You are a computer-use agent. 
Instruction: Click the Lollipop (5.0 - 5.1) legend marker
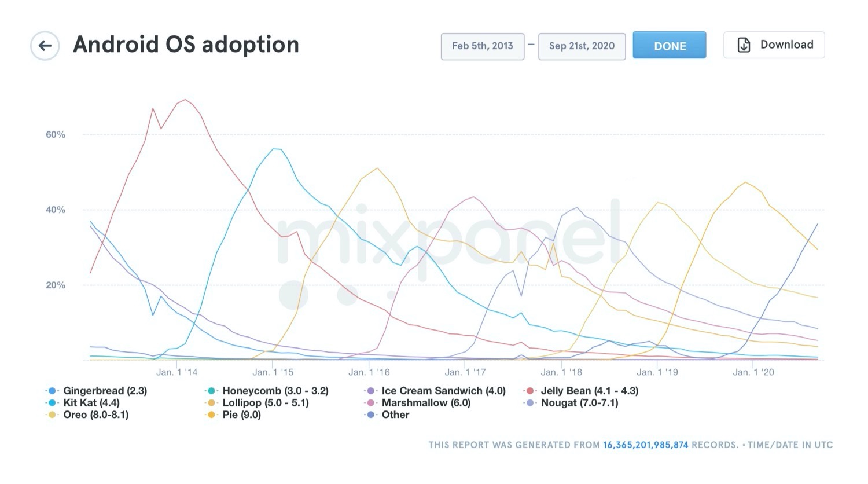point(212,403)
